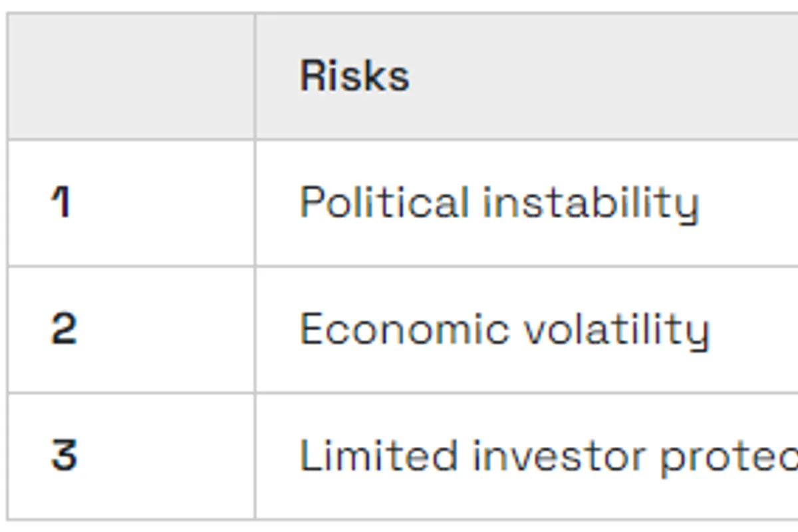The width and height of the screenshot is (798, 532).
Task: Select row number 2 cell
Action: point(131,329)
